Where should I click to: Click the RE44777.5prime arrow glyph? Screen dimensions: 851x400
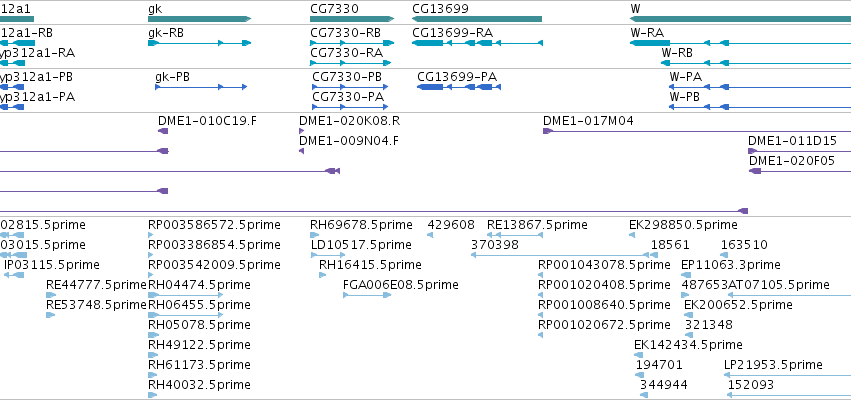(x=51, y=295)
